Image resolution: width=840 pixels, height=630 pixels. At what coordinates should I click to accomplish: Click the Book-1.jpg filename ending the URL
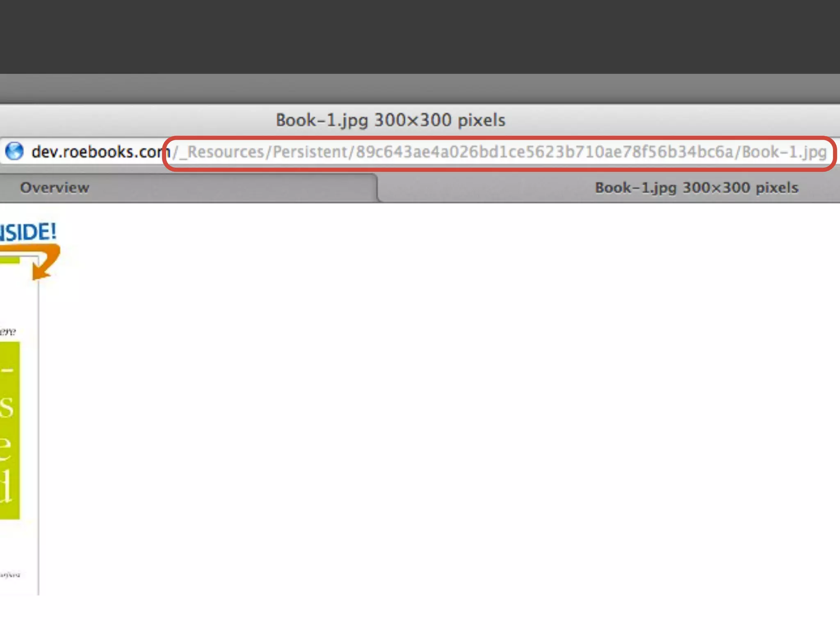(784, 152)
